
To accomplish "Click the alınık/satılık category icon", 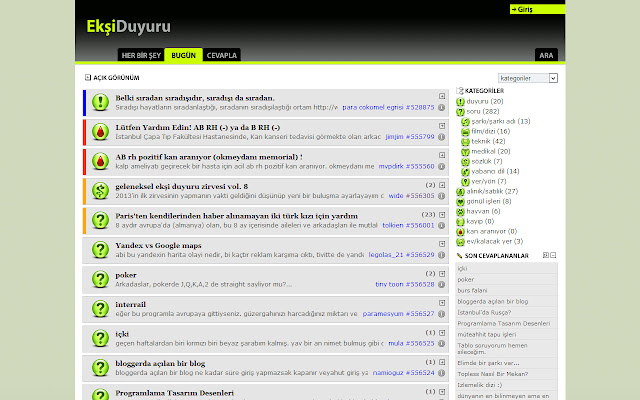I will coord(460,191).
